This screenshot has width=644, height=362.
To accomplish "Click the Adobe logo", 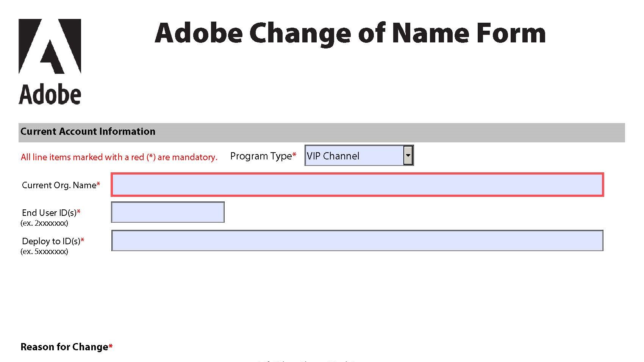I will [x=50, y=62].
